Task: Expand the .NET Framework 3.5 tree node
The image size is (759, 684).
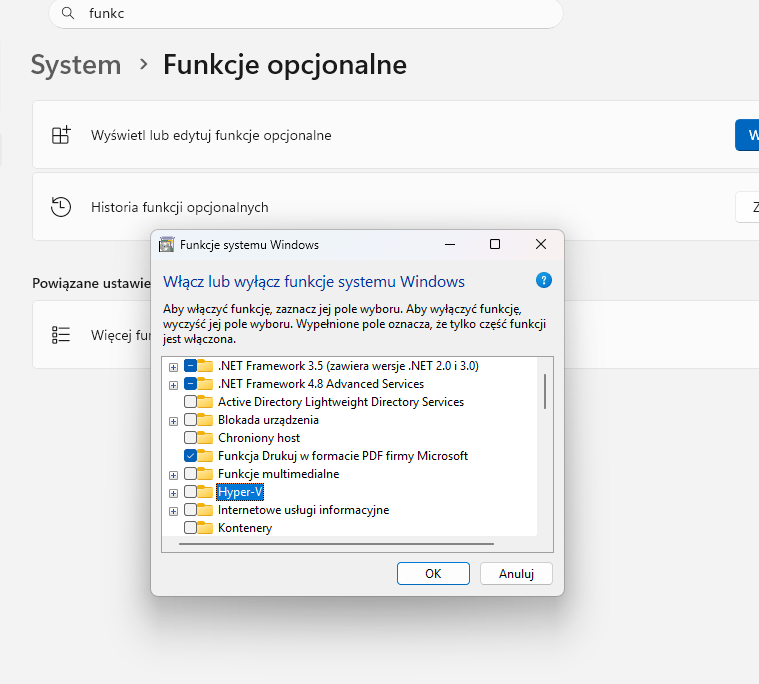Action: click(174, 366)
